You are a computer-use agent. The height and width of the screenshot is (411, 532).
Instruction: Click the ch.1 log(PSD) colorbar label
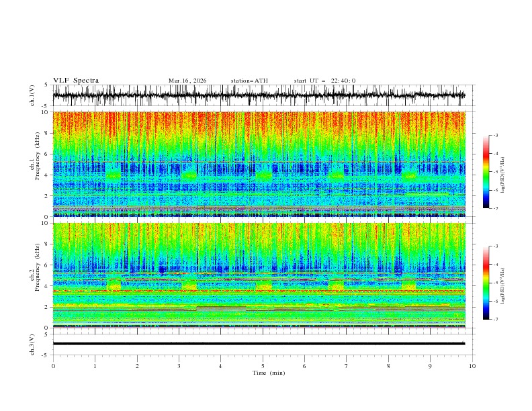pyautogui.click(x=503, y=175)
